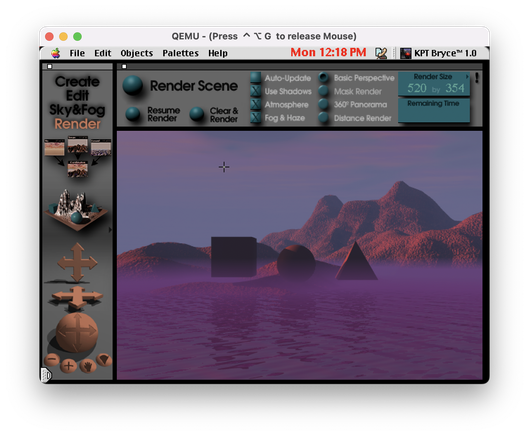Switch to the Sky&Fog palette
This screenshot has width=529, height=436.
[77, 110]
